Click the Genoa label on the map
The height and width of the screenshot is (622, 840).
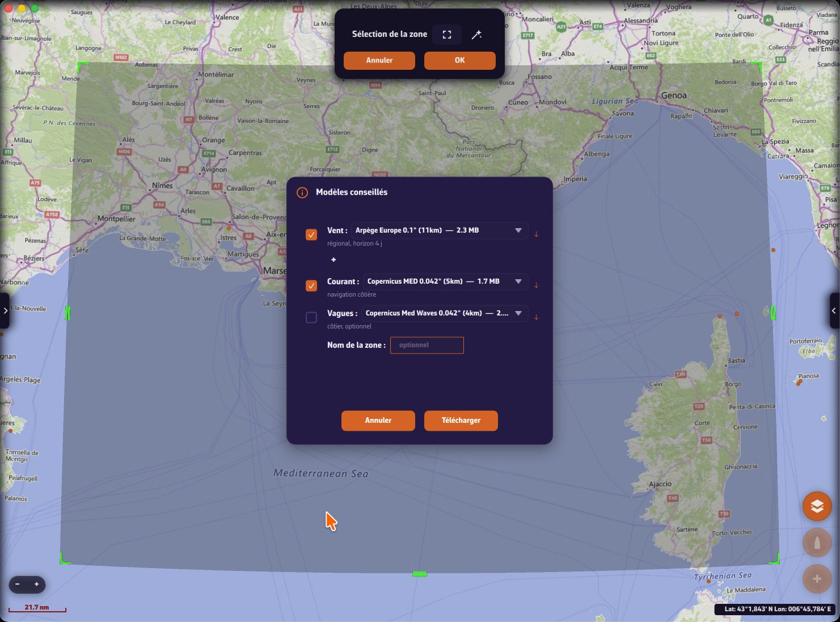674,95
